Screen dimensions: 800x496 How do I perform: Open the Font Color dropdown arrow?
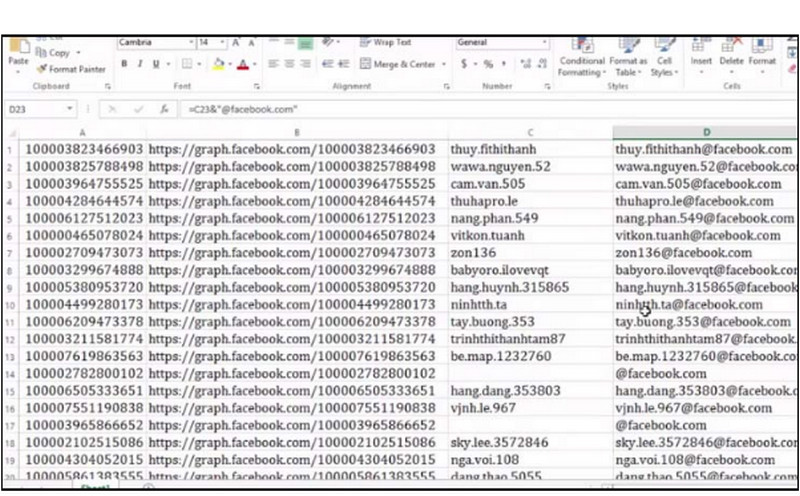point(255,64)
